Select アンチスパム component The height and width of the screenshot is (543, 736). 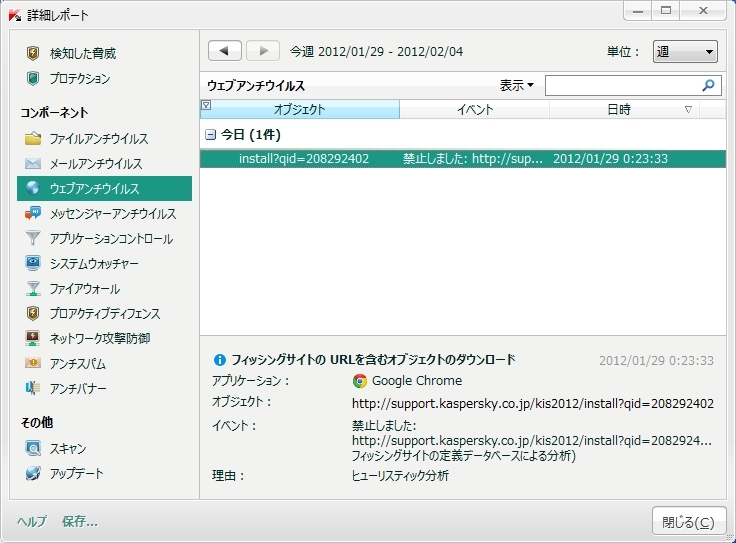tap(77, 363)
